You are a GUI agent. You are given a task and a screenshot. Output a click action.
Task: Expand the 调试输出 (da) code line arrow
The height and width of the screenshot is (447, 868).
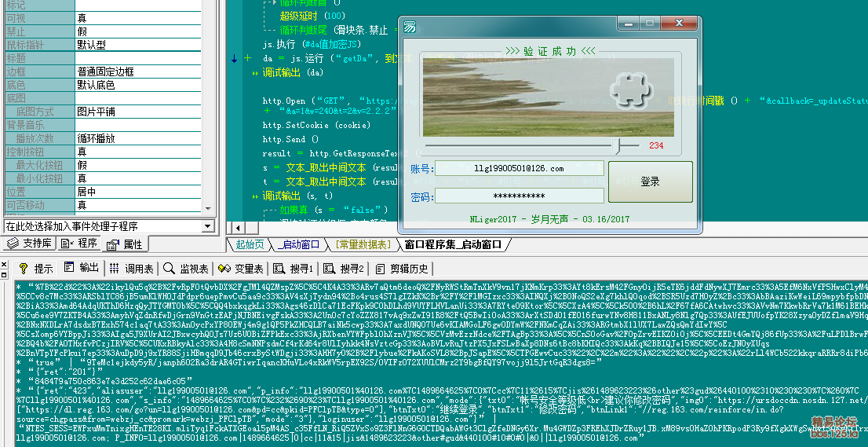[x=256, y=73]
